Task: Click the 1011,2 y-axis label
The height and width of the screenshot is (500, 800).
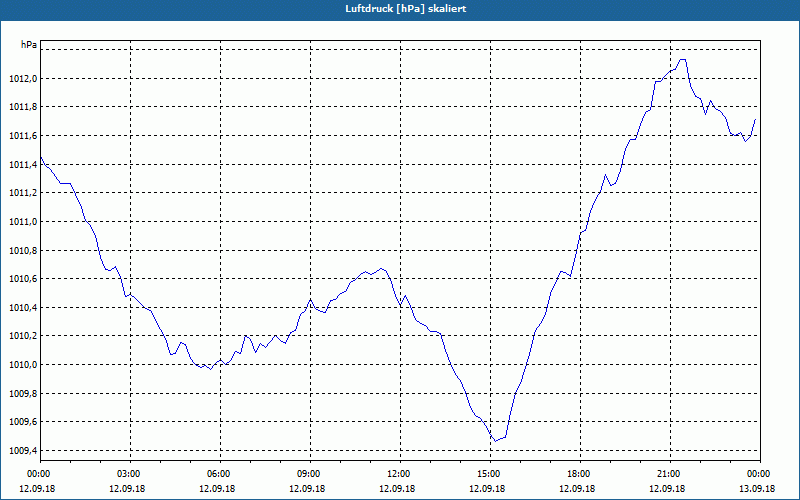Action: point(22,193)
